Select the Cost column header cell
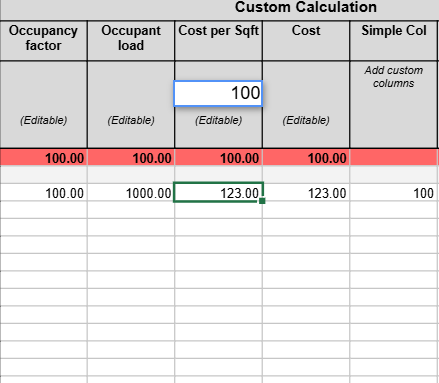 tap(306, 41)
